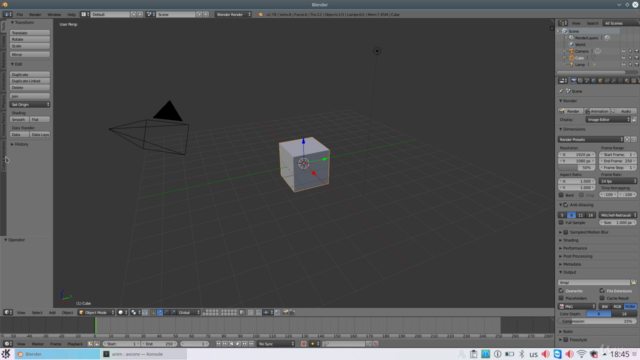Open the Render menu in top bar
The height and width of the screenshot is (360, 640).
(x=35, y=14)
